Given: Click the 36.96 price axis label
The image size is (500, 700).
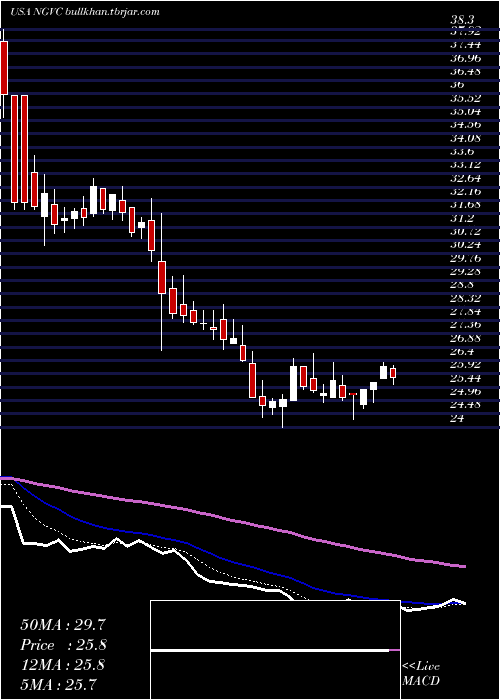Looking at the screenshot, I should click(465, 58).
